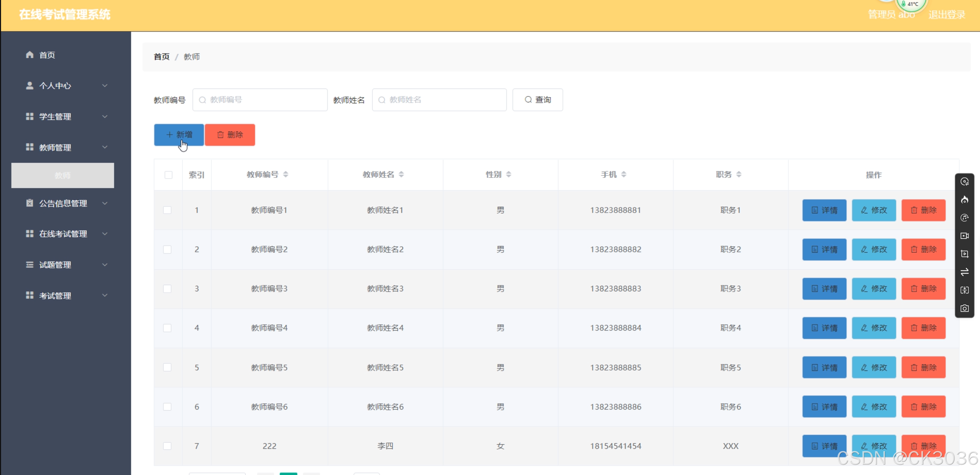Click 修改 button for 教师编号2 row
The image size is (980, 475).
pos(874,249)
